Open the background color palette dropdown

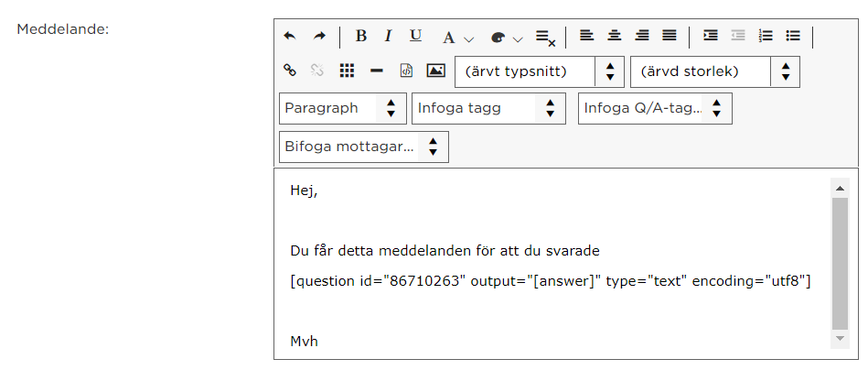[x=507, y=38]
